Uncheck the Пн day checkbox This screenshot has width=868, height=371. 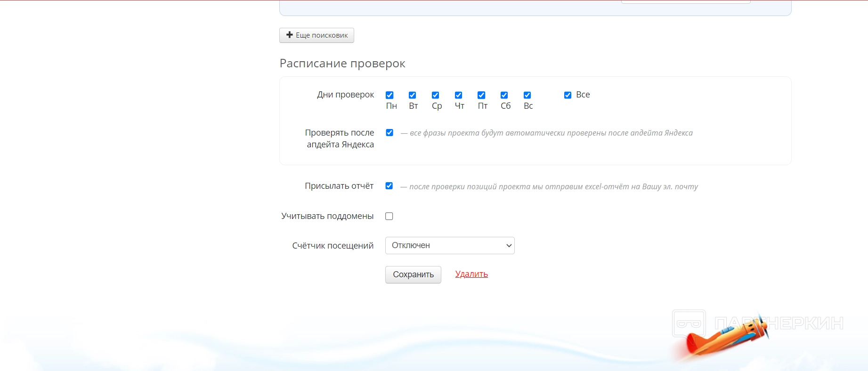pyautogui.click(x=389, y=95)
